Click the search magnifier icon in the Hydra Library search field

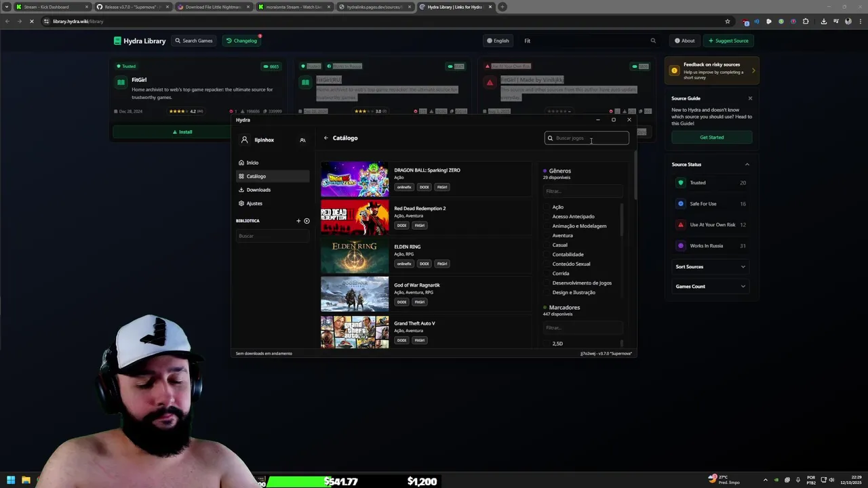[x=653, y=41]
